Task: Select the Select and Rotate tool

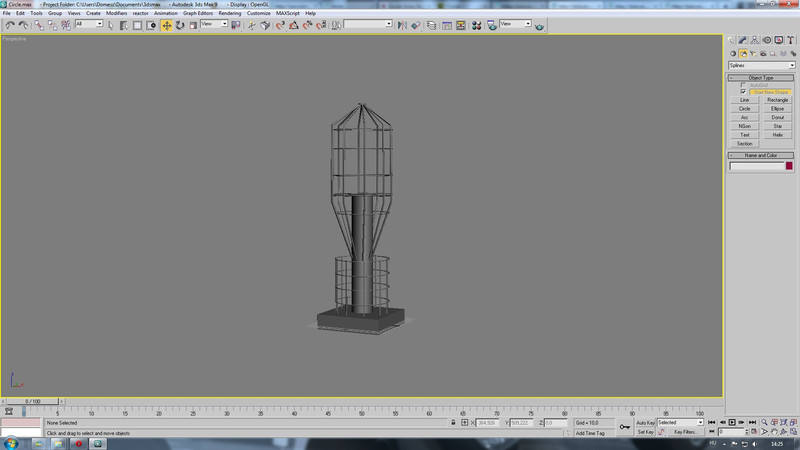Action: pos(180,24)
